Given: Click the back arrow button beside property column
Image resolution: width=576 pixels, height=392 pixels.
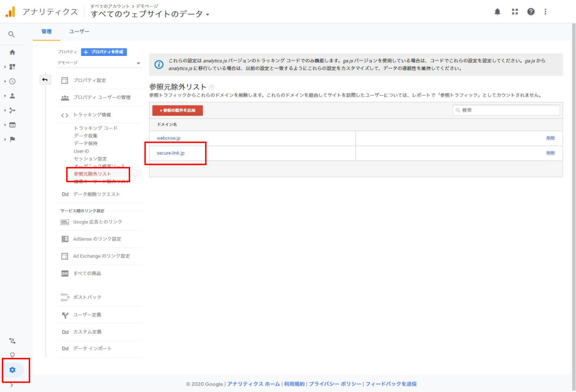Looking at the screenshot, I should 46,79.
